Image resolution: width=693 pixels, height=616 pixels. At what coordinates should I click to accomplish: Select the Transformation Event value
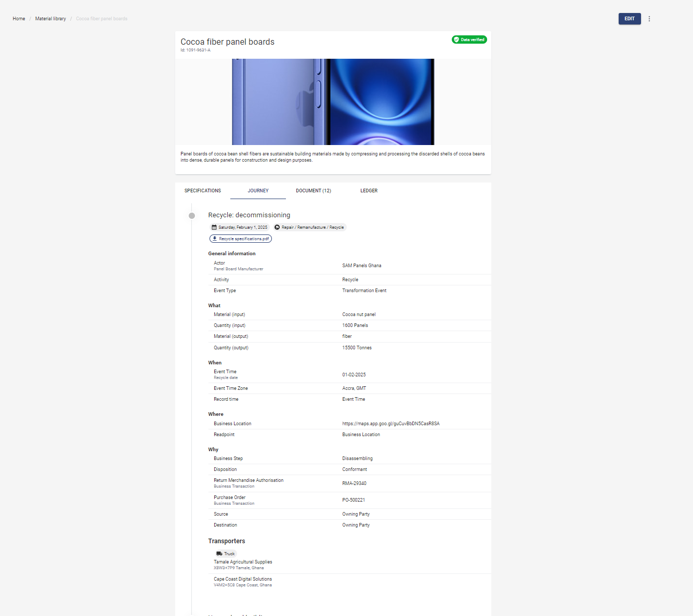(x=364, y=291)
